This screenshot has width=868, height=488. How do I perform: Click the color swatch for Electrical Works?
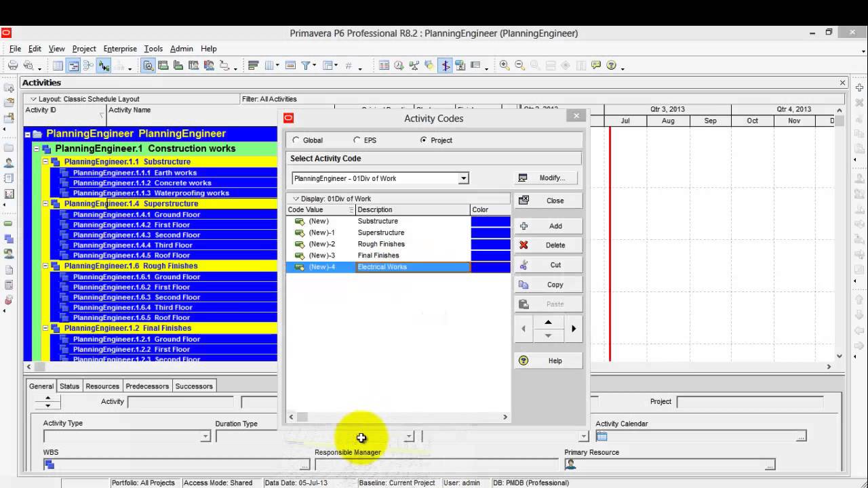490,267
